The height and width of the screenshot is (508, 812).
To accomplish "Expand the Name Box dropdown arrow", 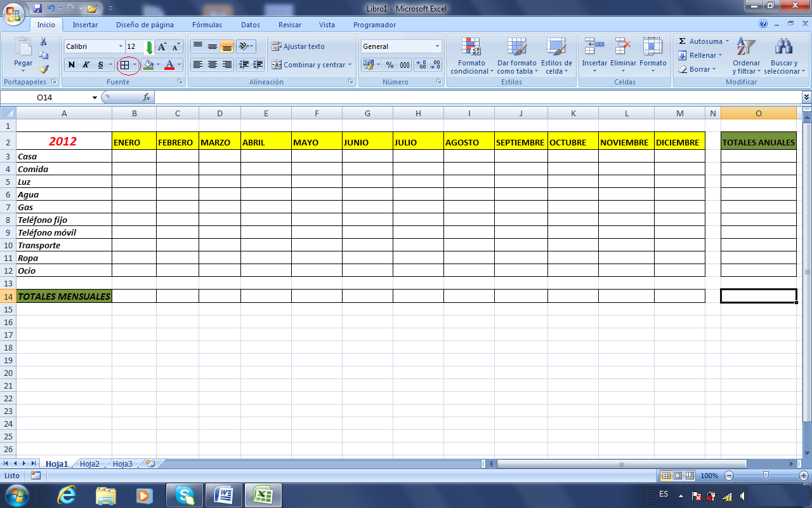I will [95, 97].
